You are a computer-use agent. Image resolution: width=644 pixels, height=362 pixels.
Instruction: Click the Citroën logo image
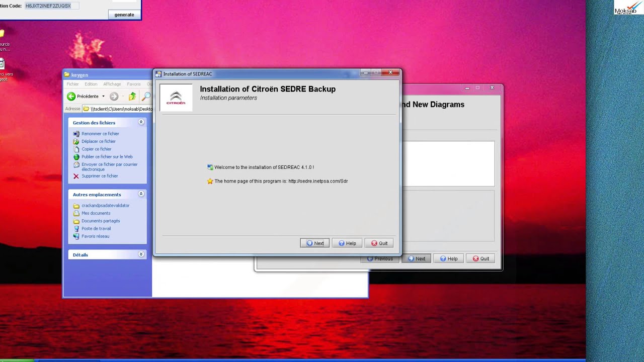[176, 98]
